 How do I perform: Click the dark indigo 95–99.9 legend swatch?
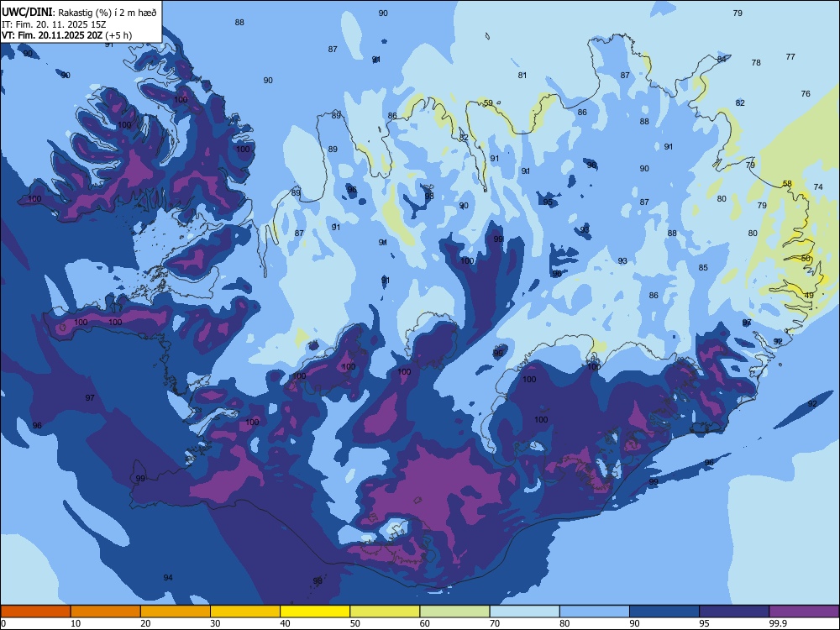click(x=734, y=612)
